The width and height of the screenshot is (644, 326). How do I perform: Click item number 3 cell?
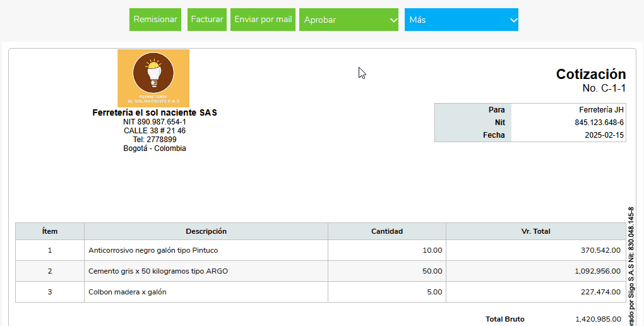(50, 292)
